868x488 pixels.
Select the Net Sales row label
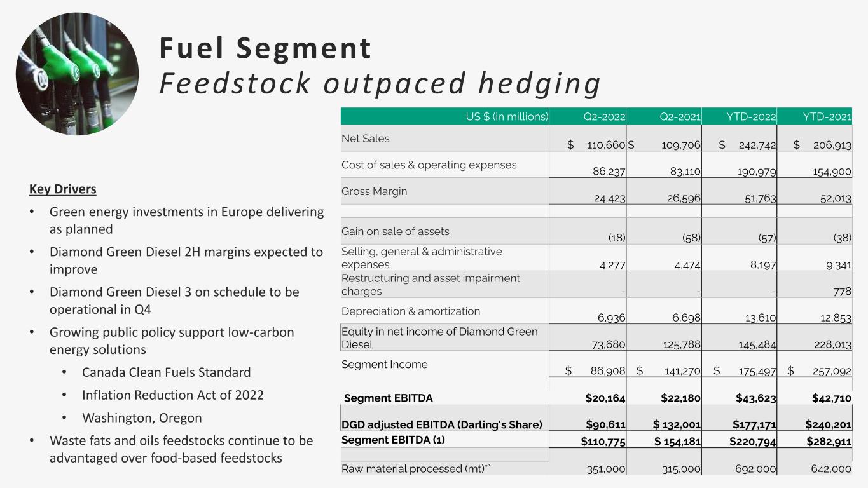point(366,139)
